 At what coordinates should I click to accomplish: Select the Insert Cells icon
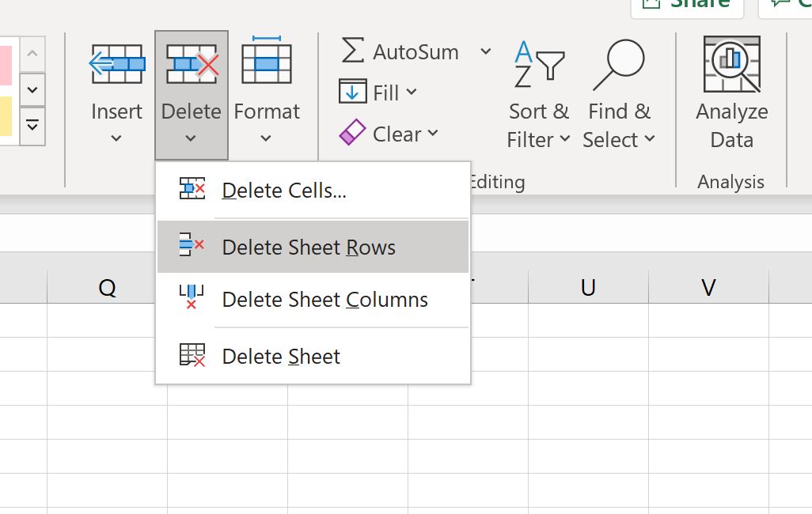pos(116,62)
